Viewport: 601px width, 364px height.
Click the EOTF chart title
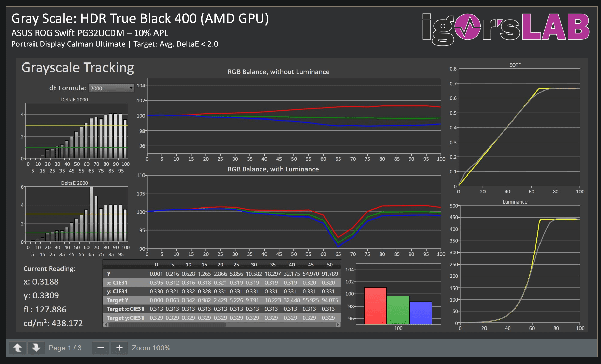515,65
